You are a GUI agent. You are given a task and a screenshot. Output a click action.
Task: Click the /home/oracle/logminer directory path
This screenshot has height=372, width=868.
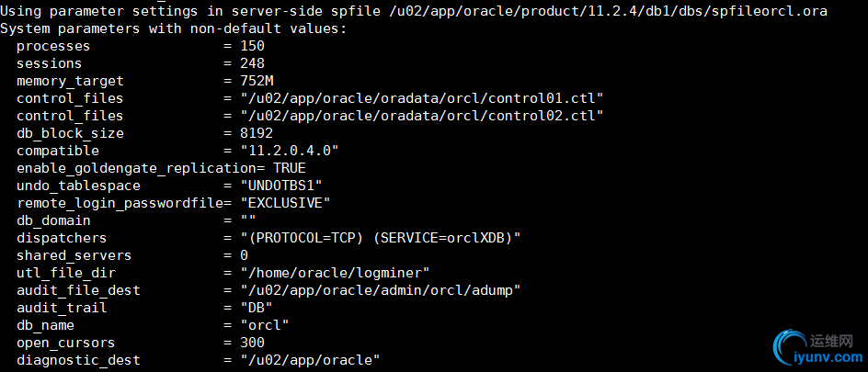338,273
